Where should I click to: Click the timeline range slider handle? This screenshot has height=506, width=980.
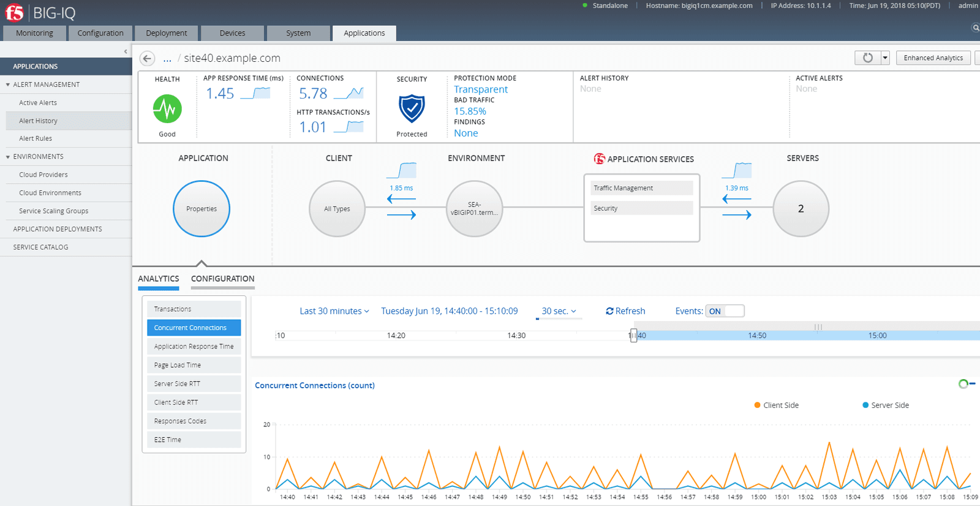[x=633, y=335]
